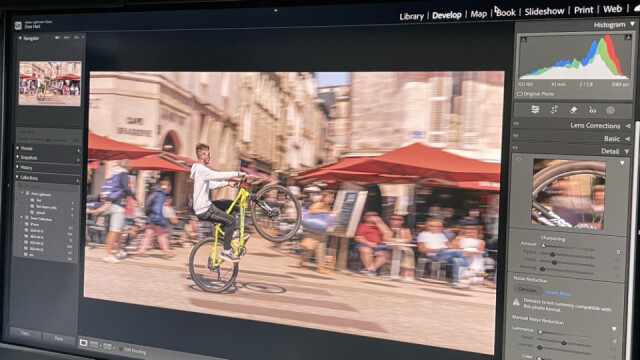Switch to the Library module
The width and height of the screenshot is (640, 360).
(411, 16)
